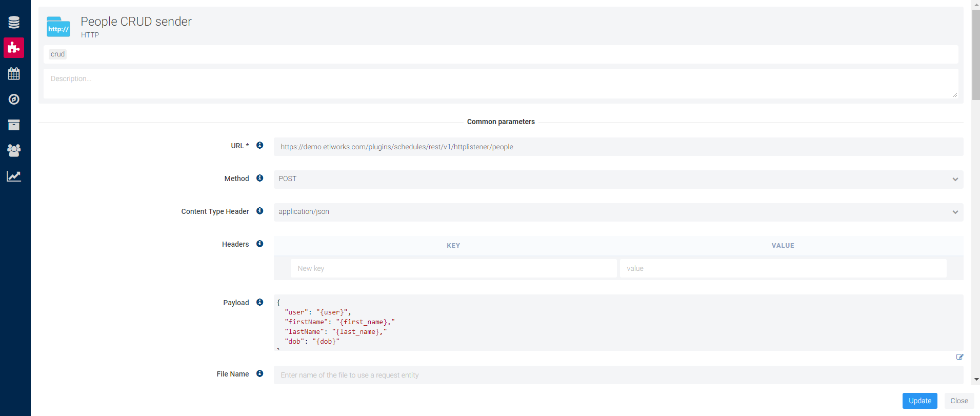Focus the Description text area

(x=501, y=84)
